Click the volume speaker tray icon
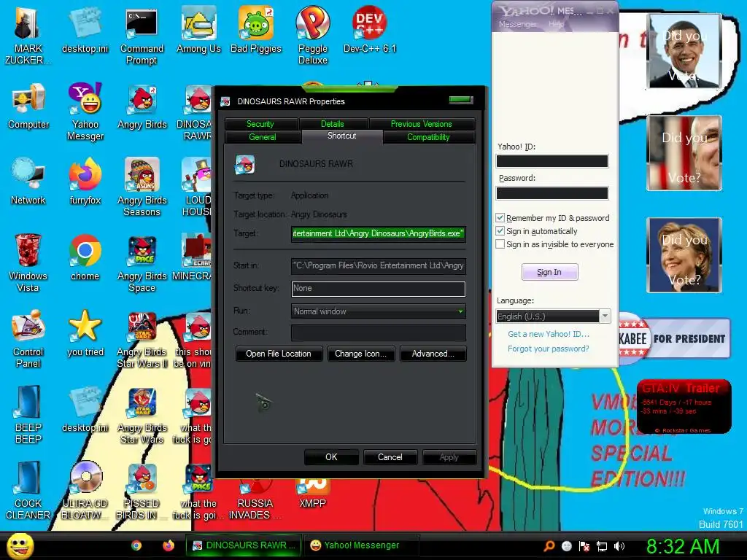 tap(619, 546)
